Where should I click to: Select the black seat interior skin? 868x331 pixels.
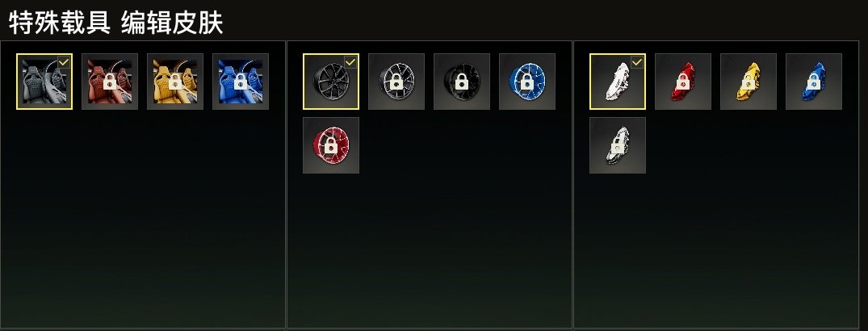coord(44,82)
